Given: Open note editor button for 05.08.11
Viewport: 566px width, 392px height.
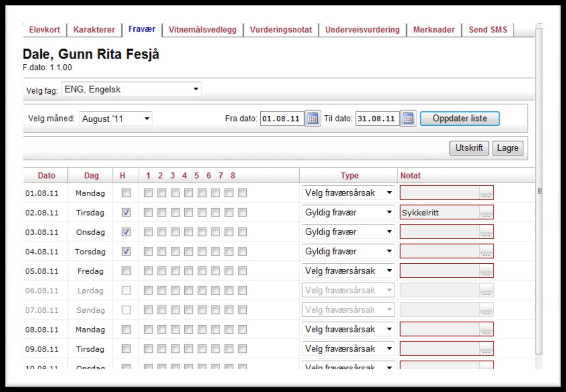Looking at the screenshot, I should (486, 271).
